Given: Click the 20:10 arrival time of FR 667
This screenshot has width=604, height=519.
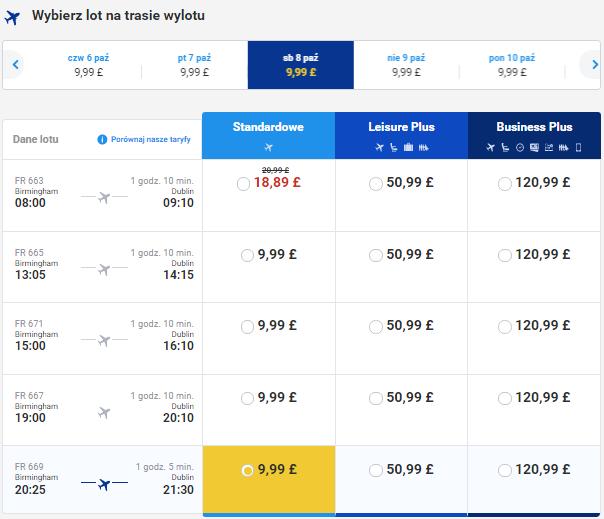Looking at the screenshot, I should (178, 418).
